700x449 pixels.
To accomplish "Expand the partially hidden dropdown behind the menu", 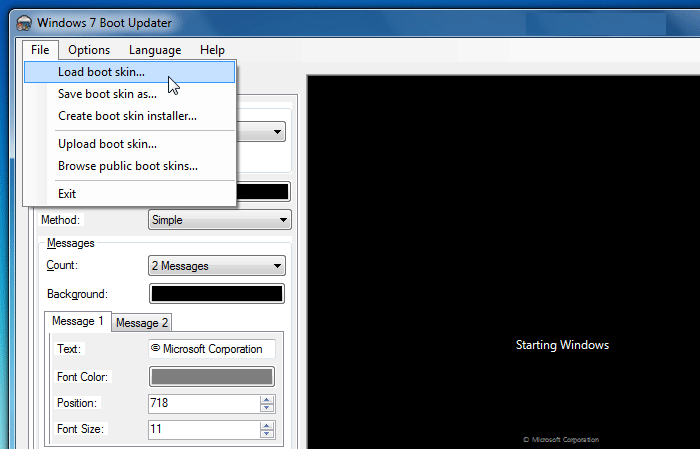I will [x=261, y=132].
